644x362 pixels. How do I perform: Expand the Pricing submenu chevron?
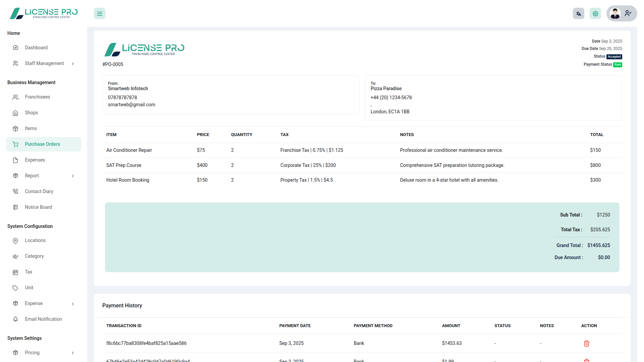(x=73, y=353)
